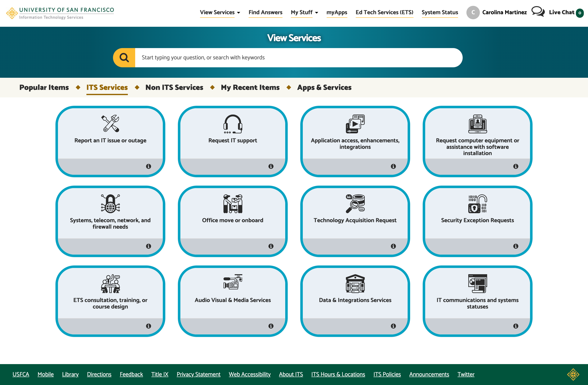Viewport: 588px width, 385px height.
Task: Click the browser window icon for IT communications
Action: [478, 284]
